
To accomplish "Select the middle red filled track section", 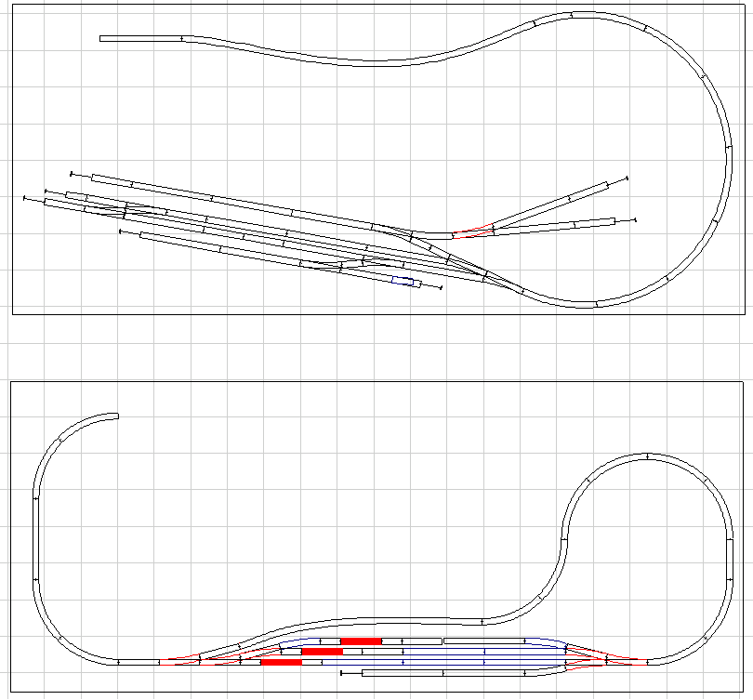I will point(323,652).
